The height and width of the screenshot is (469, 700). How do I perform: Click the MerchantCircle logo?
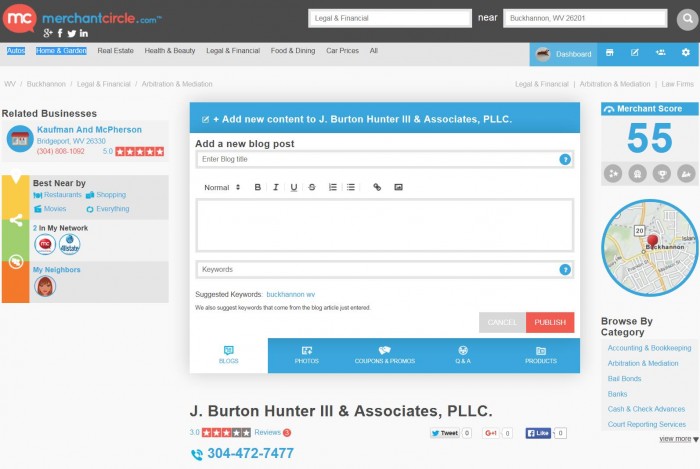pyautogui.click(x=82, y=18)
